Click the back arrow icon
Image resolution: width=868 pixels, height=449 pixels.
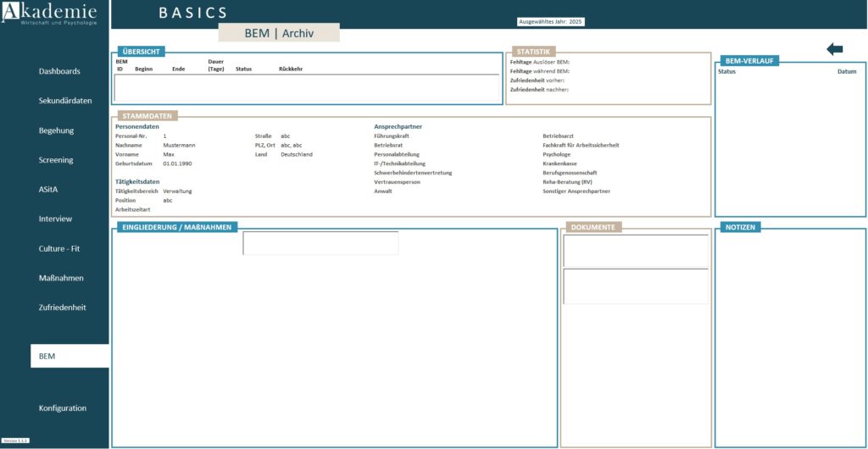pyautogui.click(x=834, y=50)
